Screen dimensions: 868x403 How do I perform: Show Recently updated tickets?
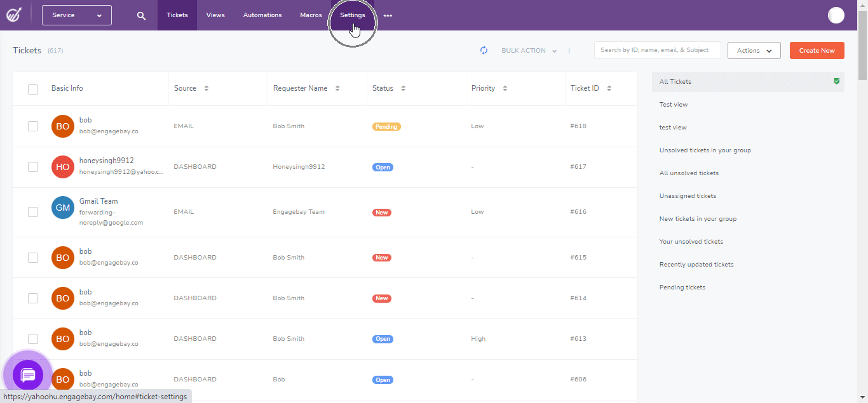click(696, 265)
